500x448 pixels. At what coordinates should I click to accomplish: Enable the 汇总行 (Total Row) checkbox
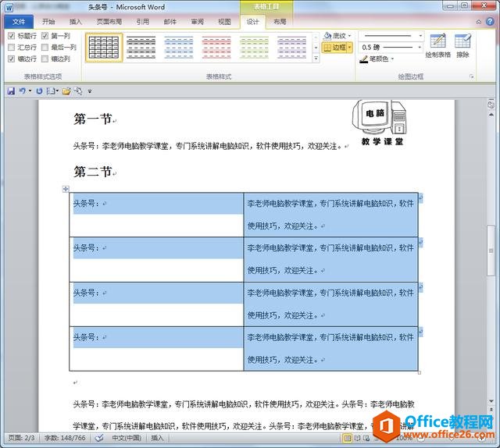tap(11, 47)
